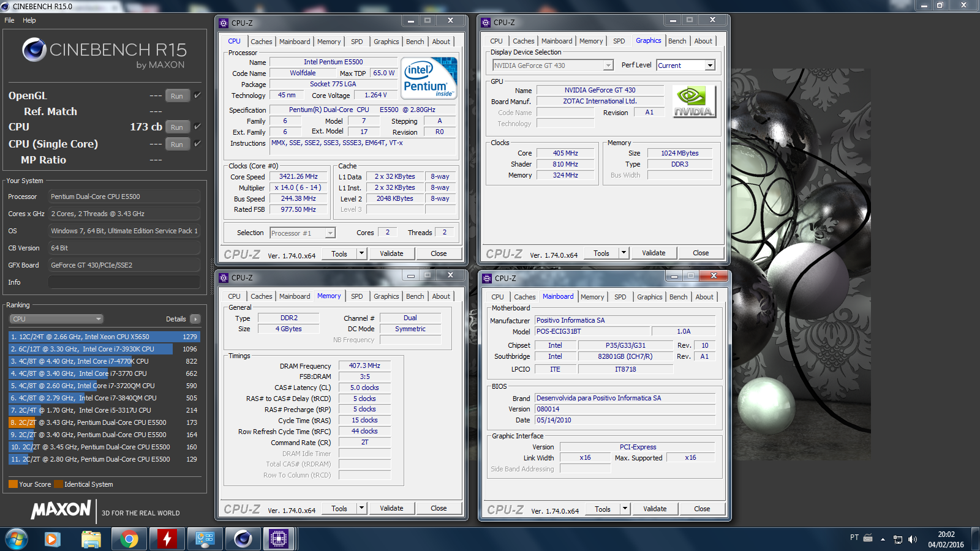
Task: Click the Intel Pentium inside logo
Action: click(x=429, y=78)
